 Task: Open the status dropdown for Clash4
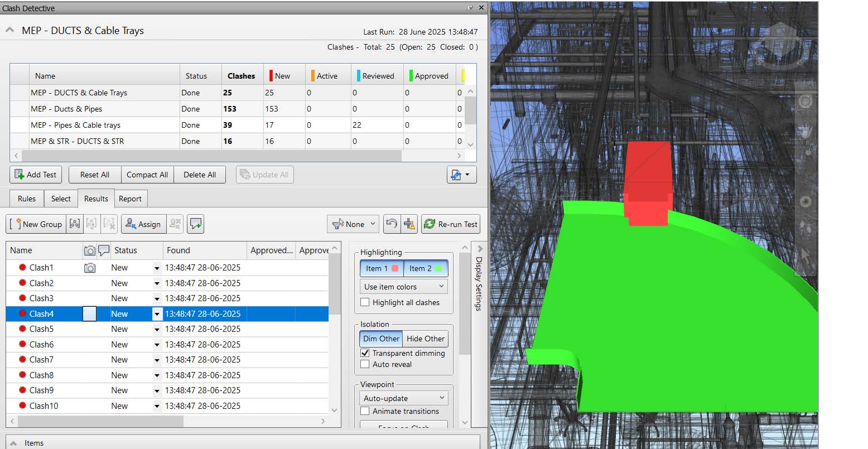157,314
